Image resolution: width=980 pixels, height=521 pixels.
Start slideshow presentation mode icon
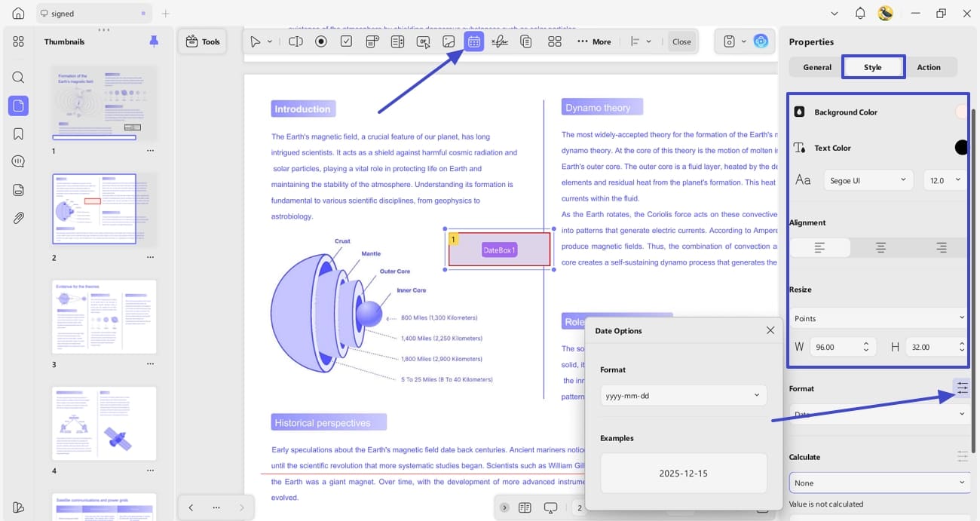pyautogui.click(x=550, y=507)
